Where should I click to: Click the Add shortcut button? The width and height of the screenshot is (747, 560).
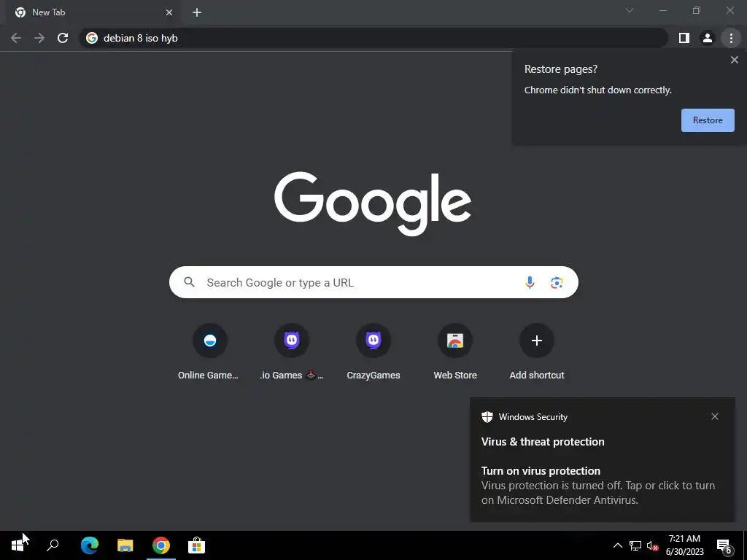[537, 352]
